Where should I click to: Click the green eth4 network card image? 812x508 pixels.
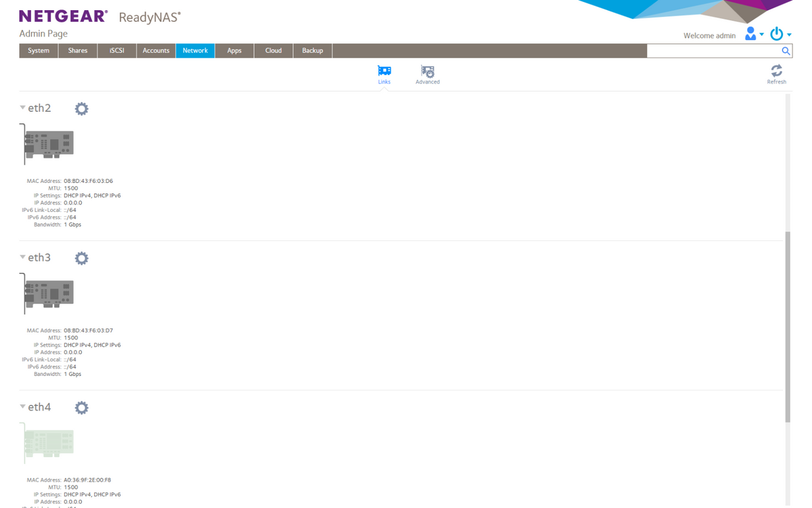tap(47, 444)
